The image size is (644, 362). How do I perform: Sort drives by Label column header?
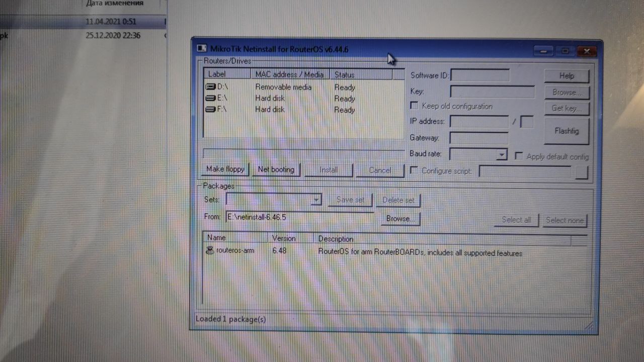[x=227, y=74]
